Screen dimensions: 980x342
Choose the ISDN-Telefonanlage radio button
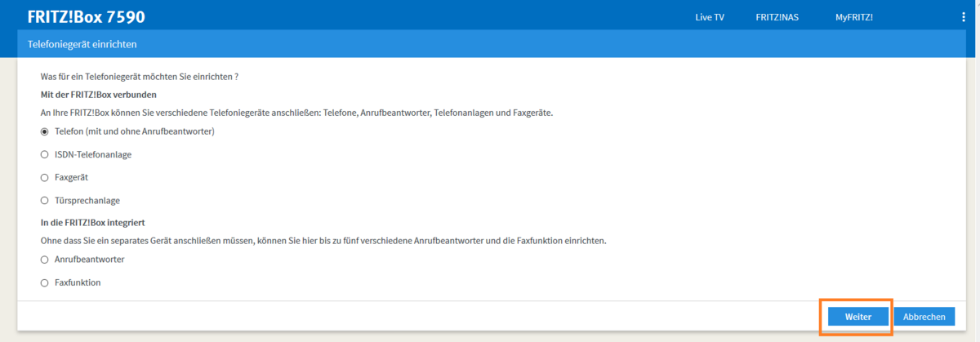click(x=45, y=154)
